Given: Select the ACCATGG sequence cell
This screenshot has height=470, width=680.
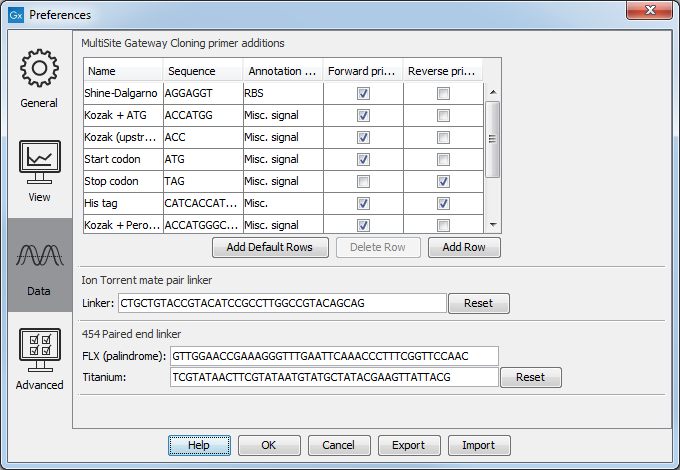Looking at the screenshot, I should (203, 115).
